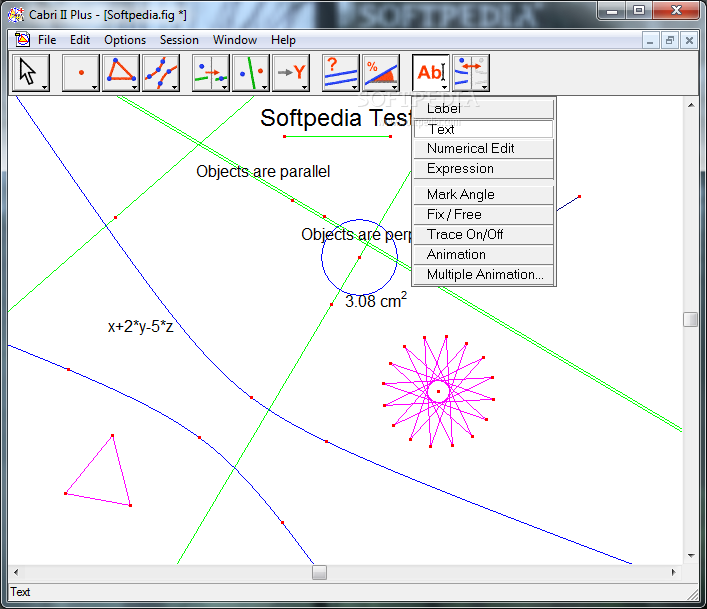
Task: Click the 'Softpedia Test' title text
Action: [x=336, y=118]
